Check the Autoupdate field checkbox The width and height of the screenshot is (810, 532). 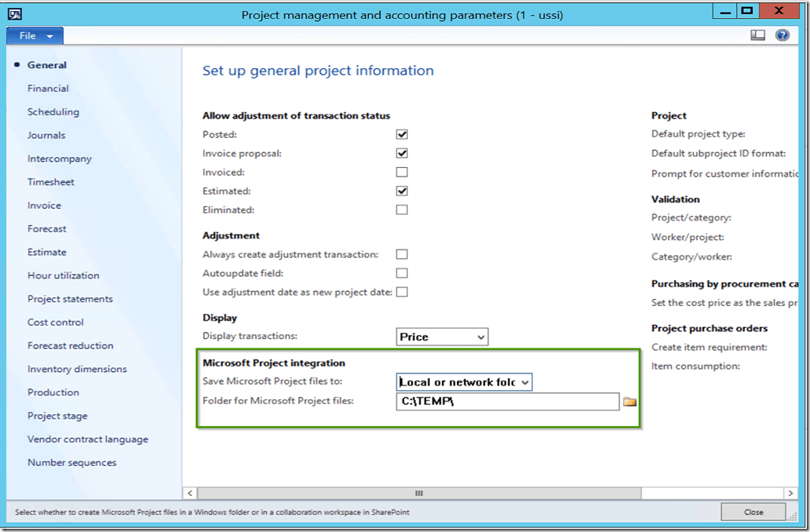402,274
